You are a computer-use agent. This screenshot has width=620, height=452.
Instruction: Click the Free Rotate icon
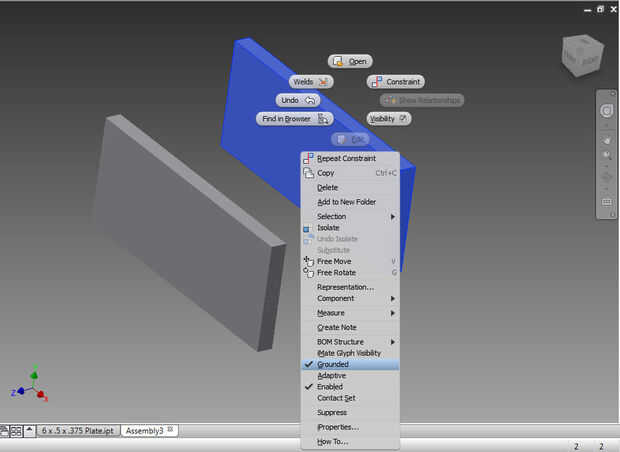[308, 272]
